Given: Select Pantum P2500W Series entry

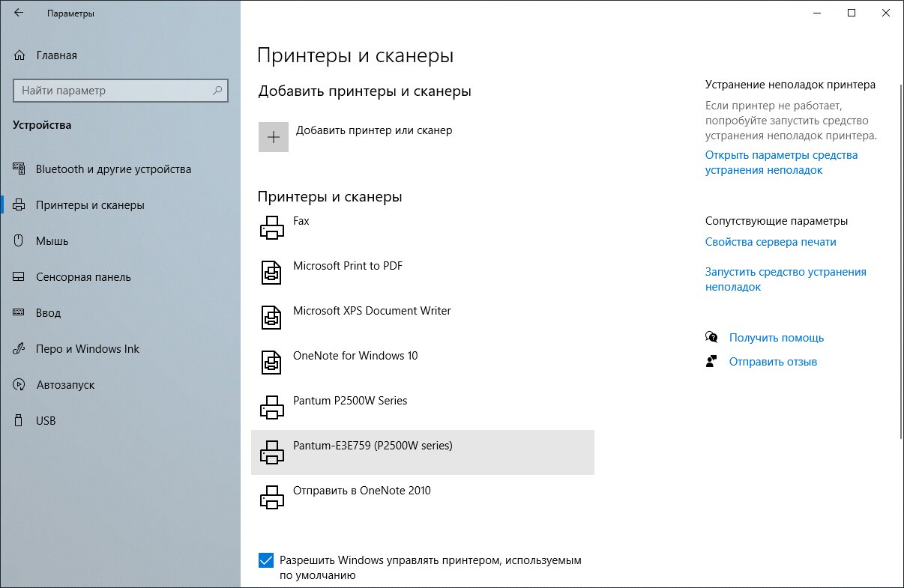Looking at the screenshot, I should click(423, 407).
